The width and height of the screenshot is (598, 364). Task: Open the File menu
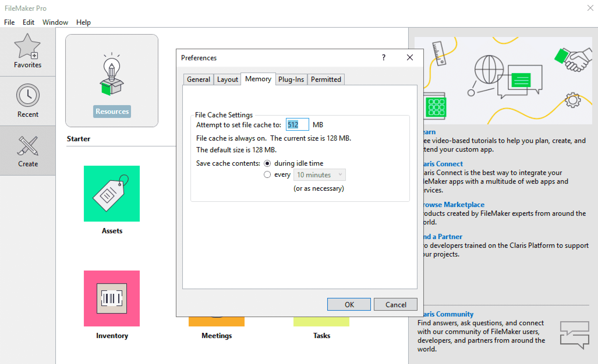point(9,22)
